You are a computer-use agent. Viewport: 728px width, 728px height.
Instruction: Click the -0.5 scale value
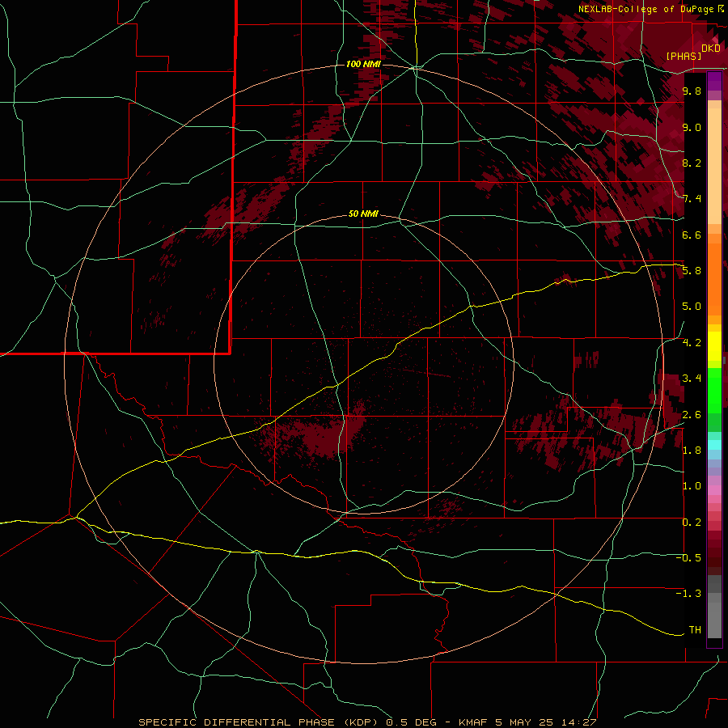[x=688, y=558]
